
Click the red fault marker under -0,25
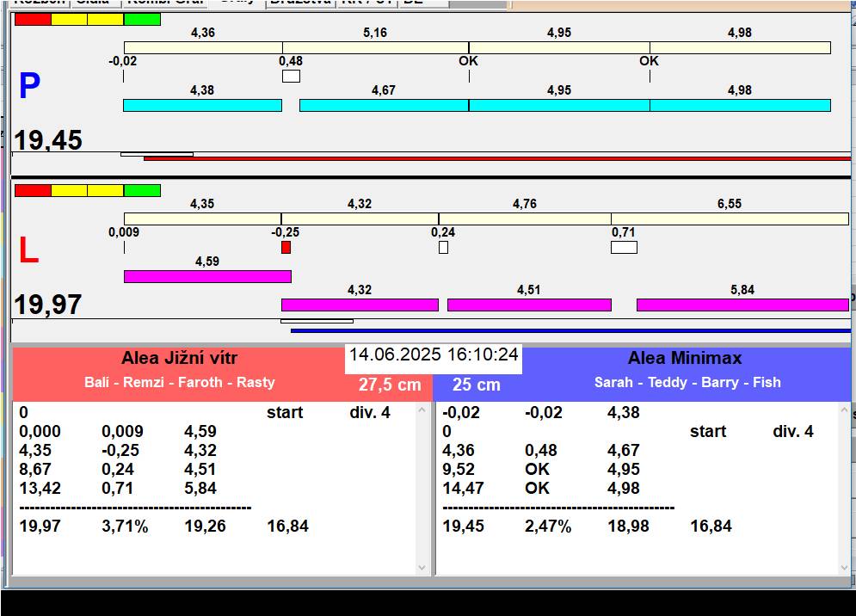pos(286,248)
